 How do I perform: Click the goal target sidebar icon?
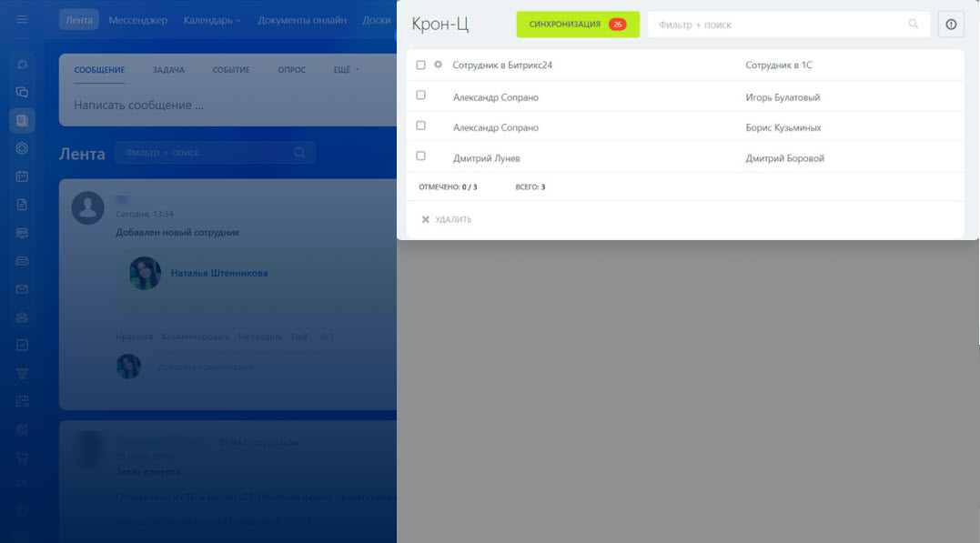(22, 429)
